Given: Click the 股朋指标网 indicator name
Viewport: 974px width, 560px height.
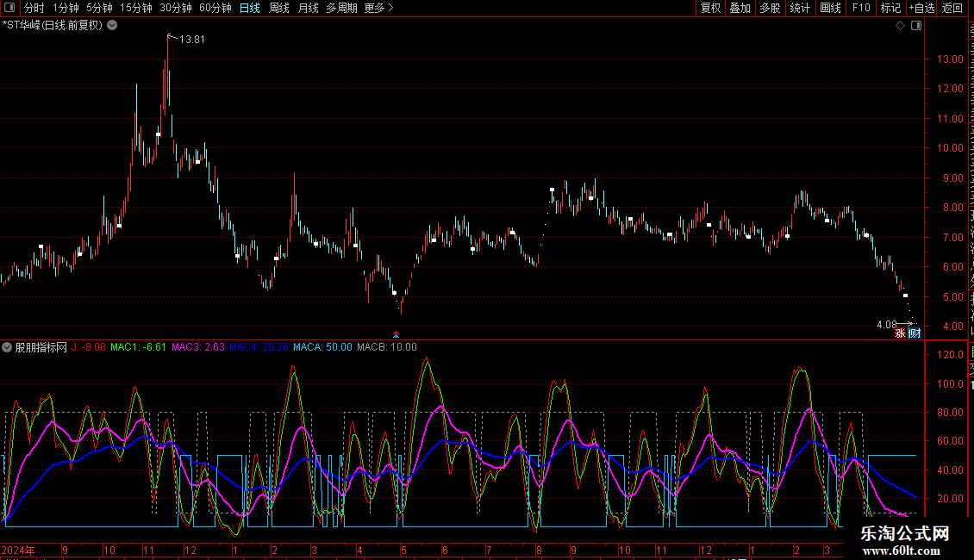Looking at the screenshot, I should (41, 347).
